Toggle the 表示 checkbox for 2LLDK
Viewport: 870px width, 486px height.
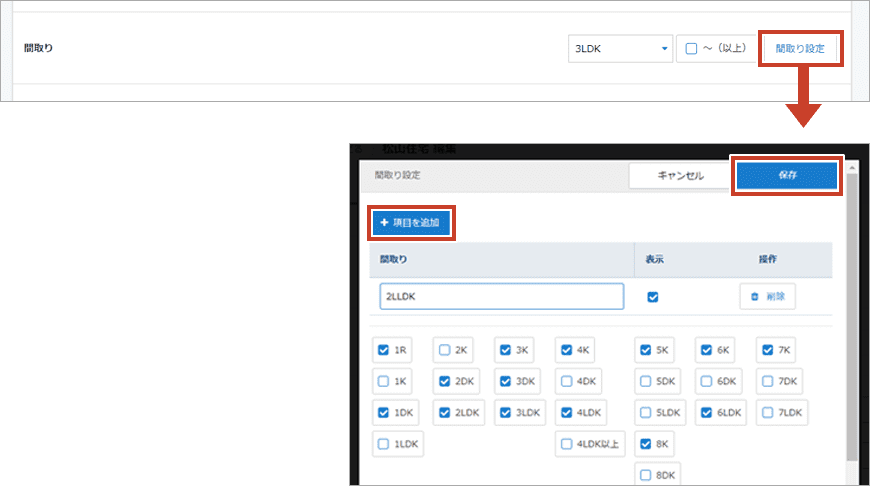pos(653,297)
